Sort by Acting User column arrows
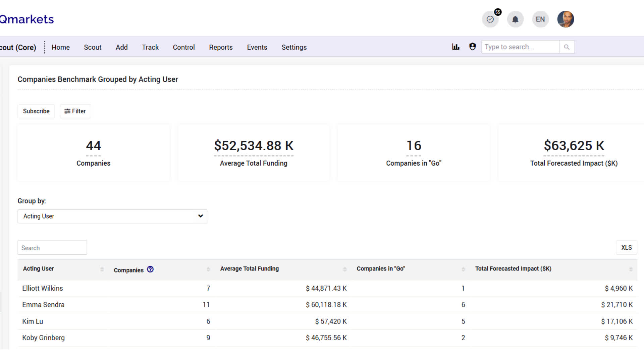 (x=102, y=269)
